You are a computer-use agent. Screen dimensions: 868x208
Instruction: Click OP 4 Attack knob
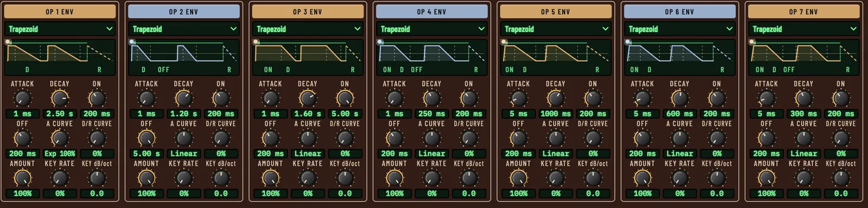tap(394, 99)
